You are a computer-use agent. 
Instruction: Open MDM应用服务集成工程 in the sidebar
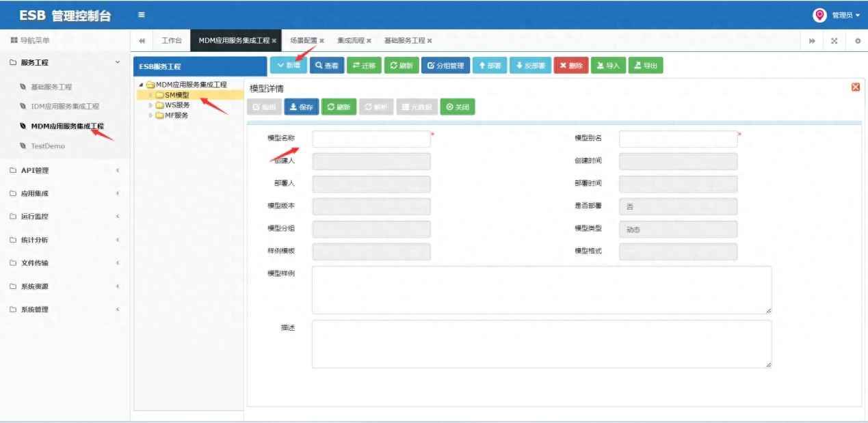tap(68, 126)
